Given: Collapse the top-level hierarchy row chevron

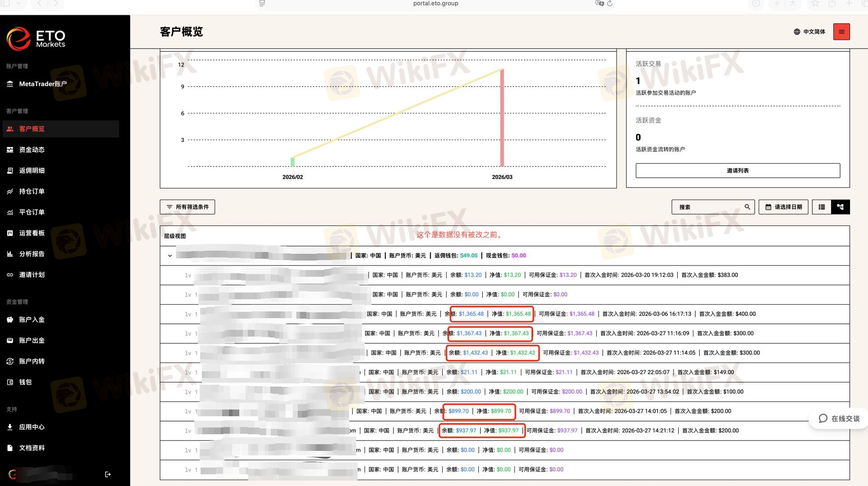Looking at the screenshot, I should pos(170,256).
